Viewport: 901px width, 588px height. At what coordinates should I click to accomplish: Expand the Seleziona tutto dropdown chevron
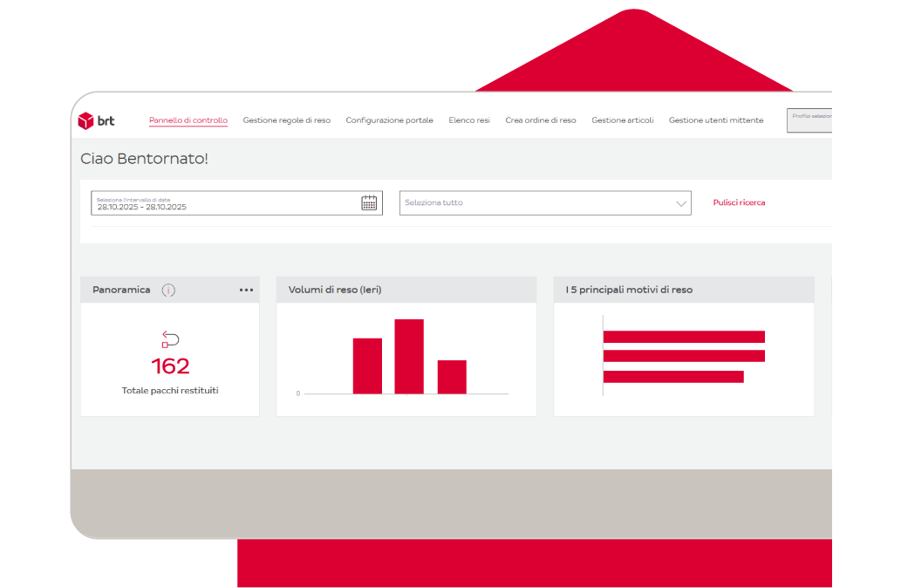coord(681,203)
